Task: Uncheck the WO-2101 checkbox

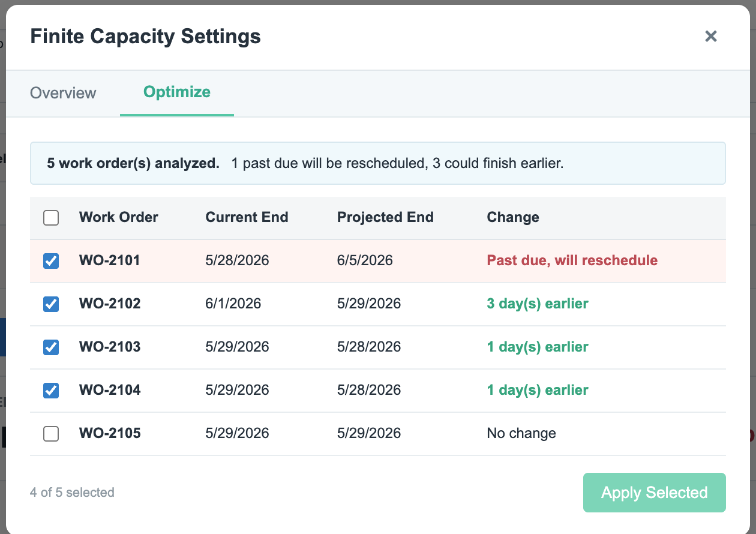Action: tap(51, 261)
